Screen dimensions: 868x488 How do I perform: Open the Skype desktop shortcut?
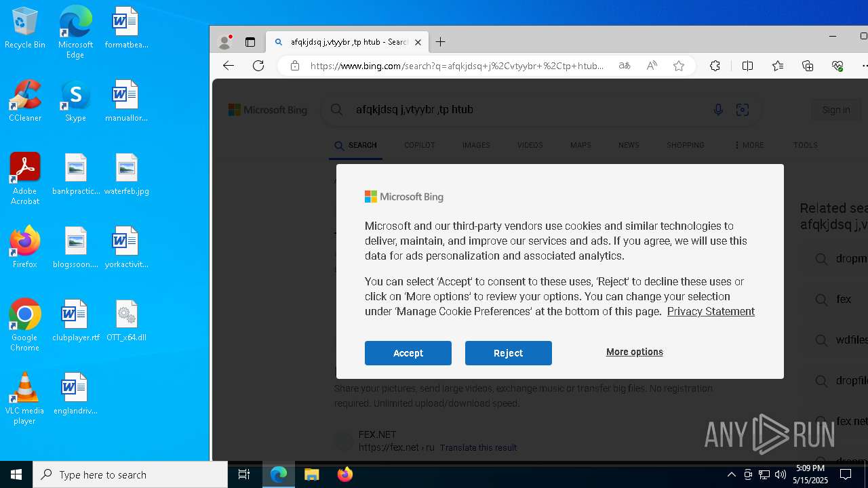pos(75,101)
